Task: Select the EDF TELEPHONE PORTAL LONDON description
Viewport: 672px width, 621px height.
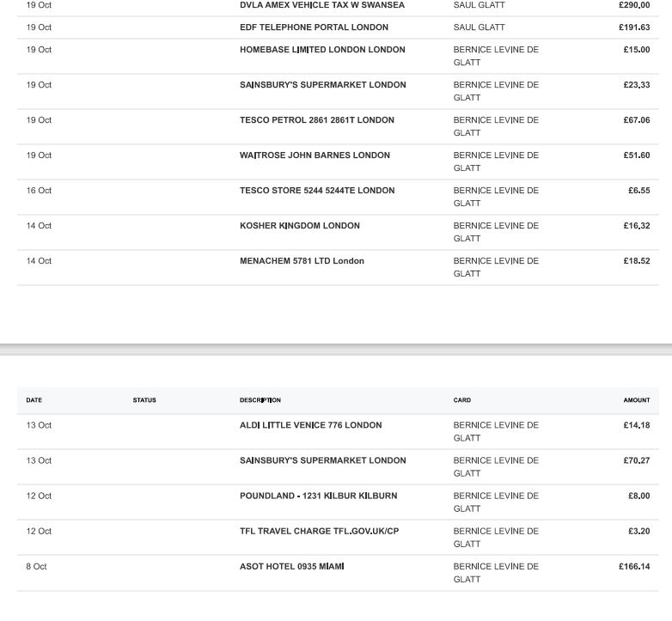Action: click(x=315, y=27)
